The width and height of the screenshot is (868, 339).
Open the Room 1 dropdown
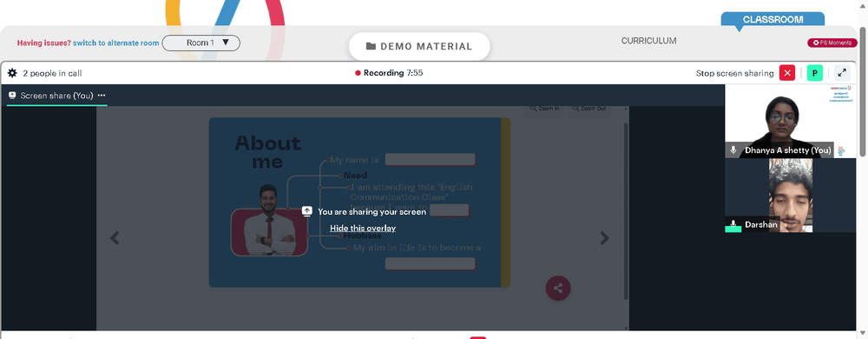(x=201, y=43)
